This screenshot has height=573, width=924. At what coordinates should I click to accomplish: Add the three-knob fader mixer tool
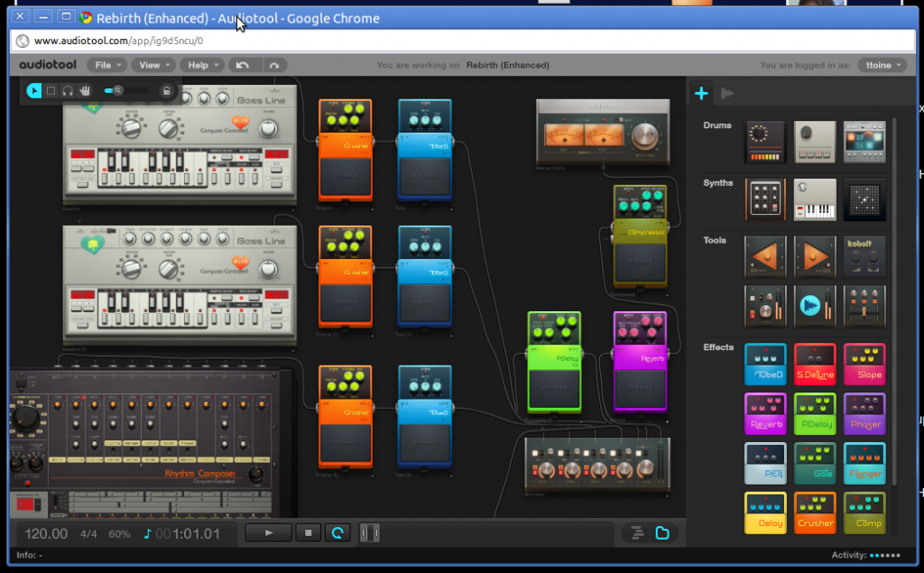point(864,306)
